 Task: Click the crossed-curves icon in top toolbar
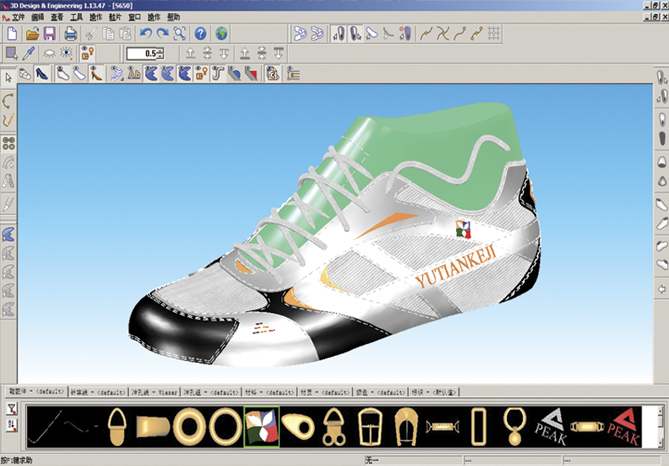[x=443, y=33]
